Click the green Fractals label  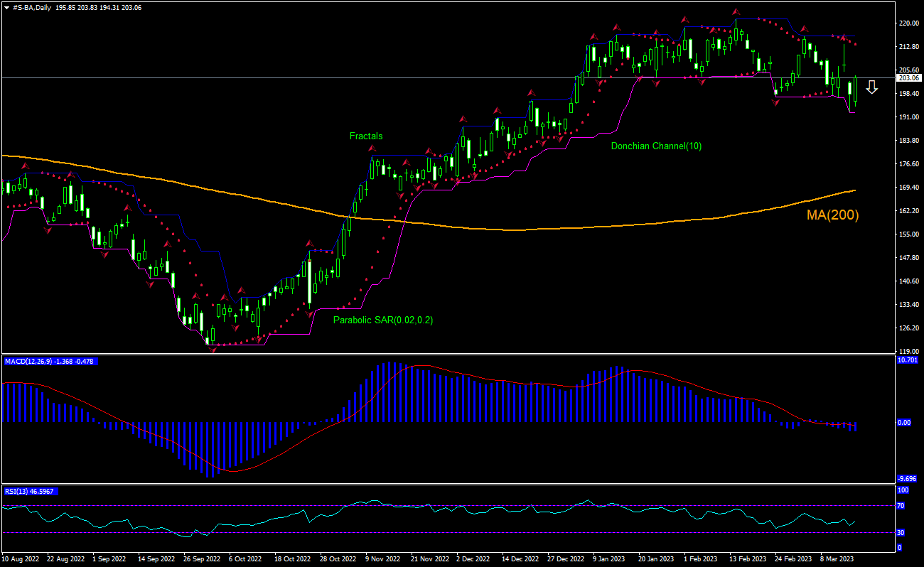365,136
